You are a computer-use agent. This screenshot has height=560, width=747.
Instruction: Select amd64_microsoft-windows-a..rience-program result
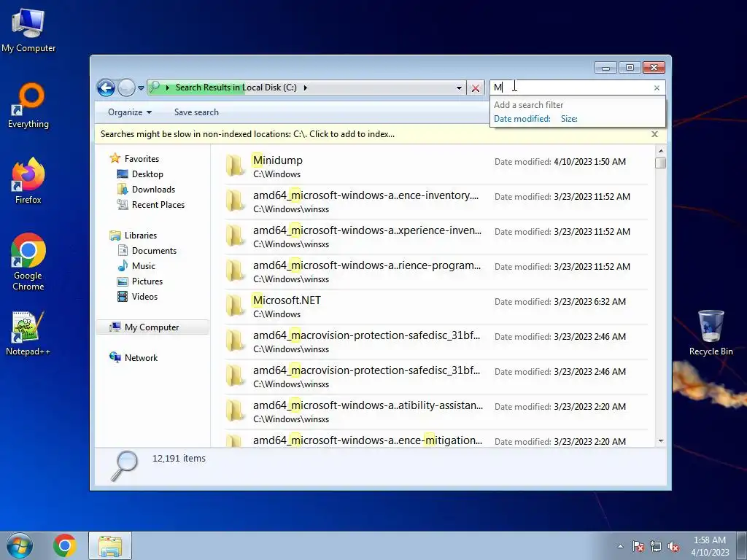[x=436, y=271]
